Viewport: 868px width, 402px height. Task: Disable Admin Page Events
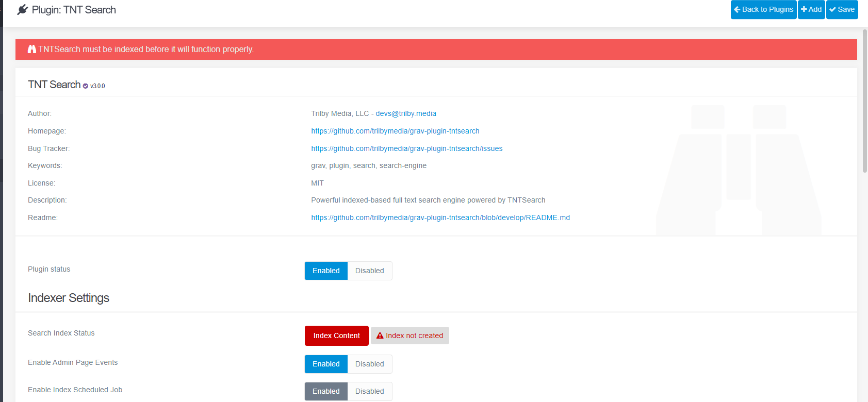[370, 364]
